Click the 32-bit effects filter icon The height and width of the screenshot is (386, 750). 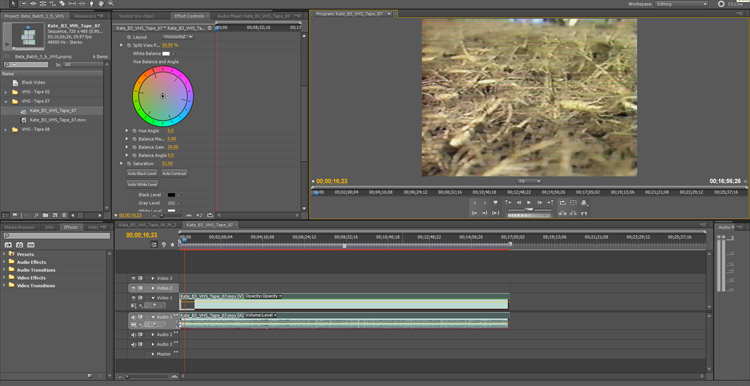point(20,244)
